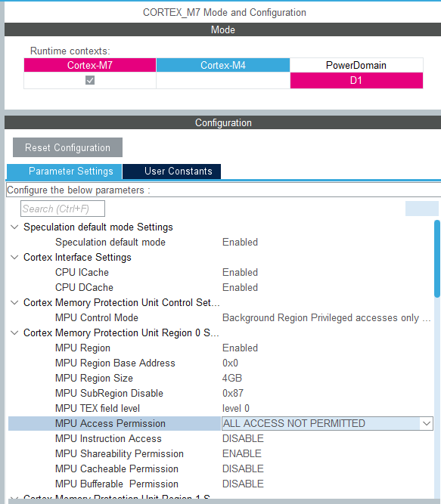441x504 pixels.
Task: Select the Speculation default mode Enabled value
Action: pyautogui.click(x=240, y=242)
